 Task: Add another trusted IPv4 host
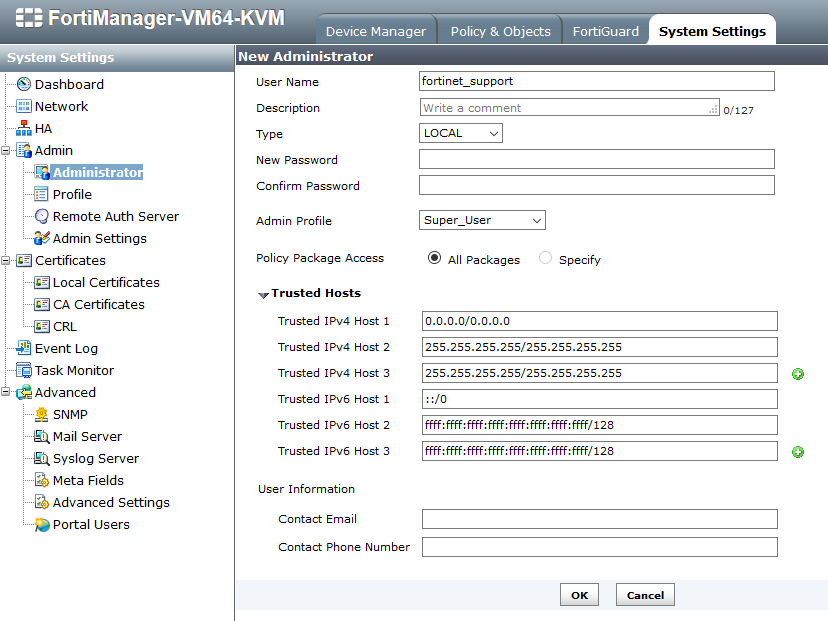click(798, 374)
